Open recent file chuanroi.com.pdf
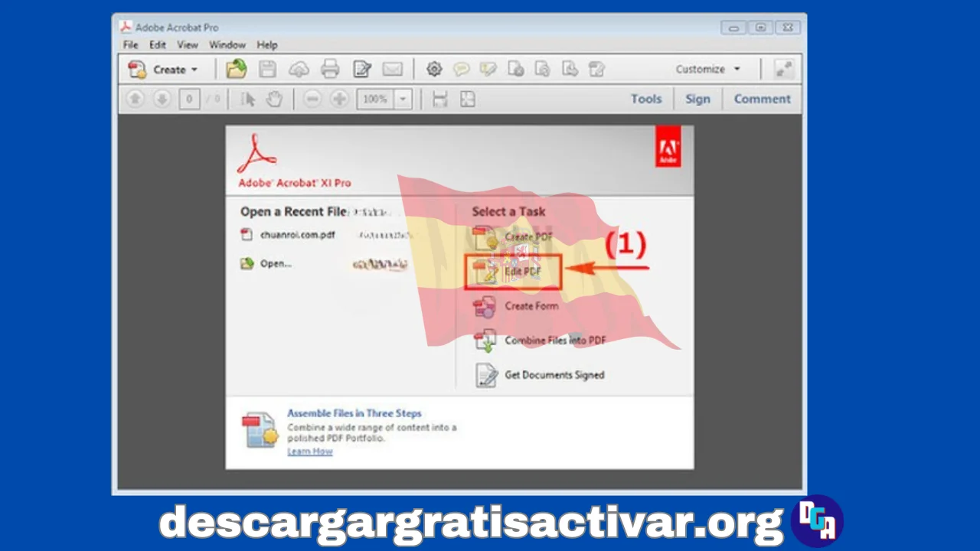Screen dimensions: 980x551 297,235
